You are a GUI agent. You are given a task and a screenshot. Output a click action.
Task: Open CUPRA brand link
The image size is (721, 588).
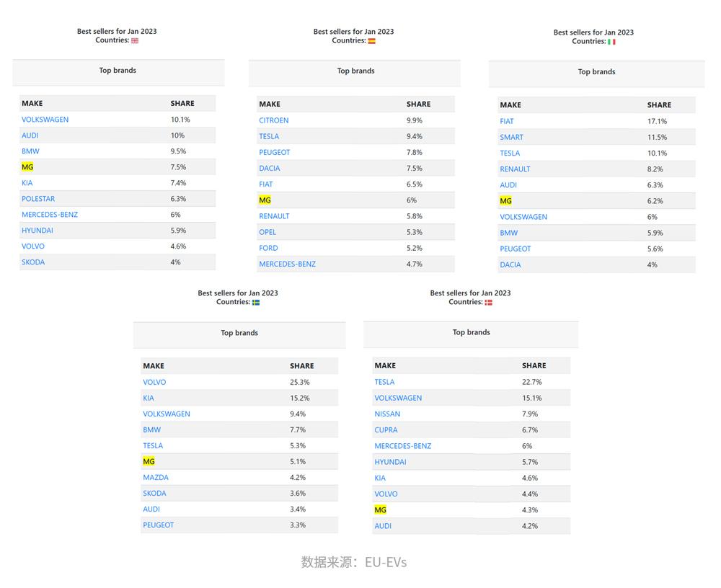[x=386, y=430]
